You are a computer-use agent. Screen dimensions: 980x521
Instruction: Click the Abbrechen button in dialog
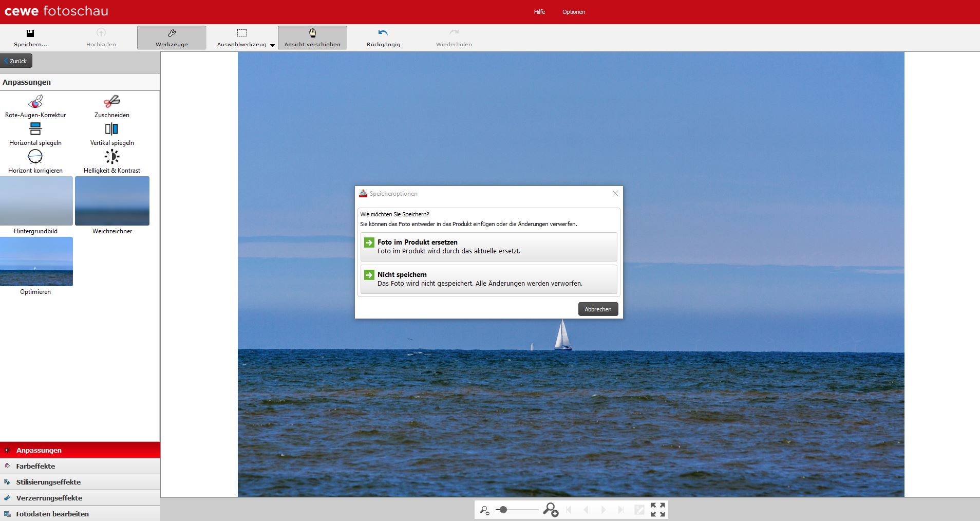pos(598,309)
